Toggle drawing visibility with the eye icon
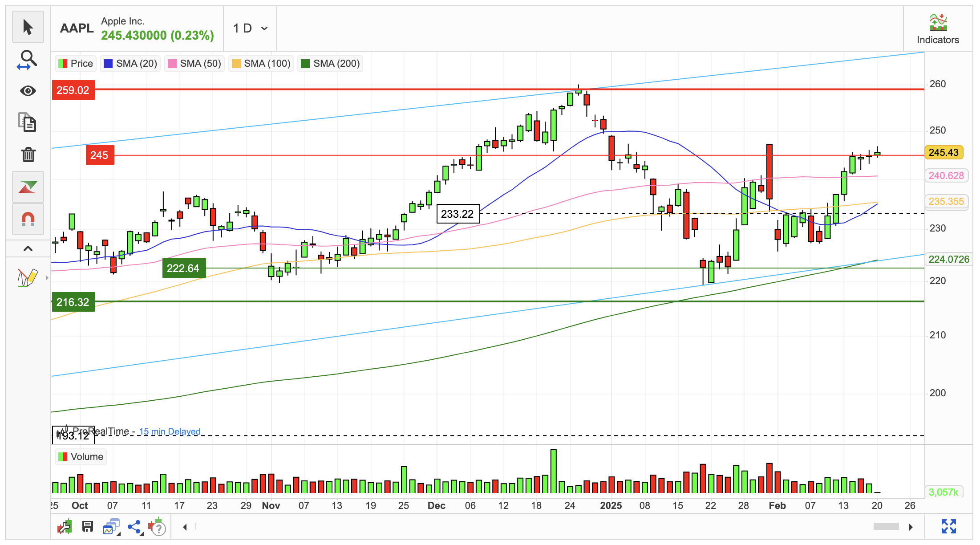 [x=28, y=91]
